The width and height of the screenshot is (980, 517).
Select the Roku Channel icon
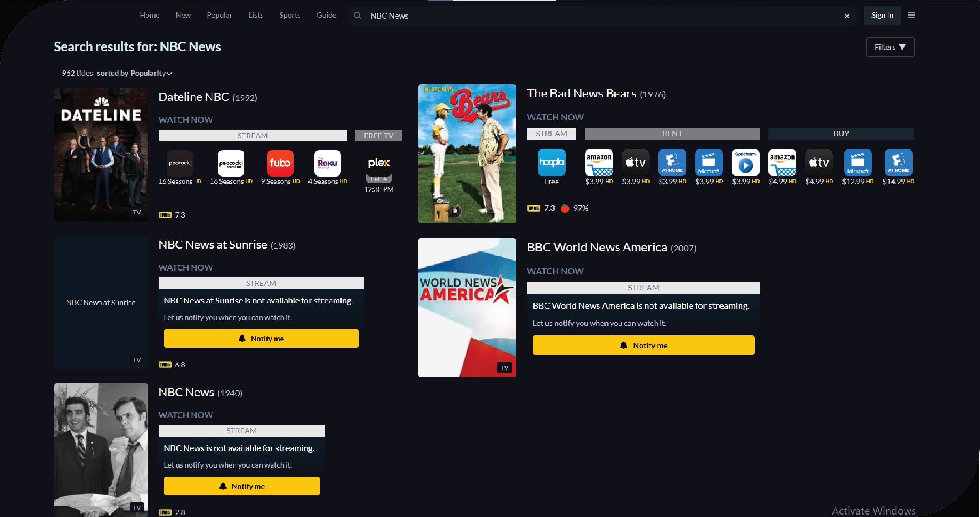(x=327, y=163)
